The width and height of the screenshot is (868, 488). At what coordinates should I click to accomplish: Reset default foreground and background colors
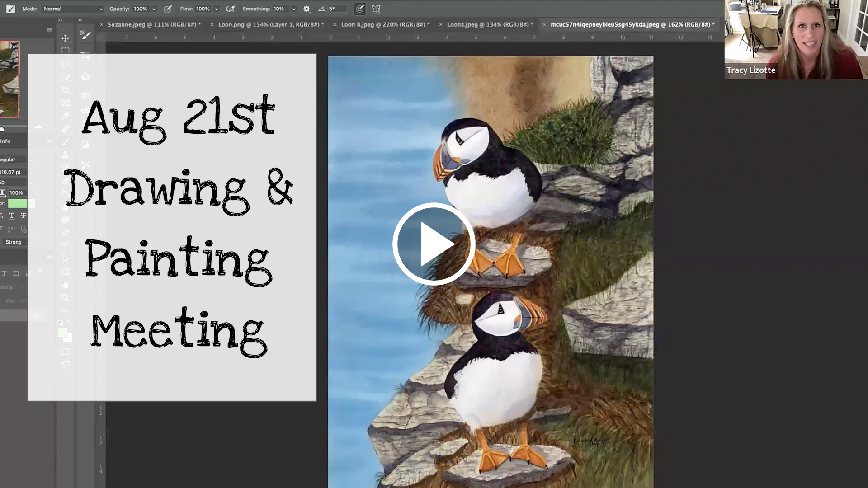pyautogui.click(x=61, y=323)
